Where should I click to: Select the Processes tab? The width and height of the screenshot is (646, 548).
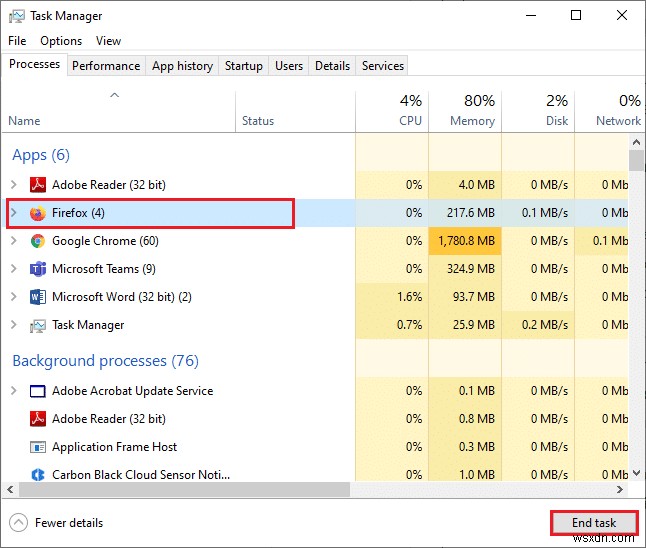pos(35,64)
